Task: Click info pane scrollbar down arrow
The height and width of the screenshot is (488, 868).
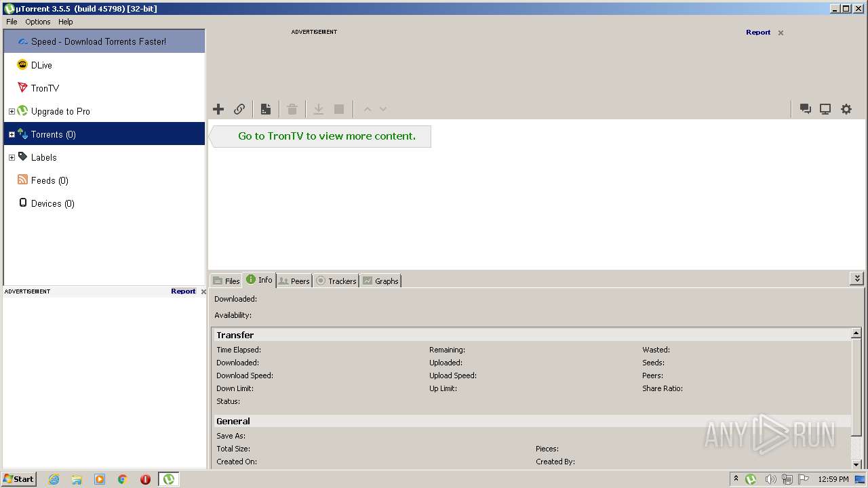Action: click(x=856, y=464)
